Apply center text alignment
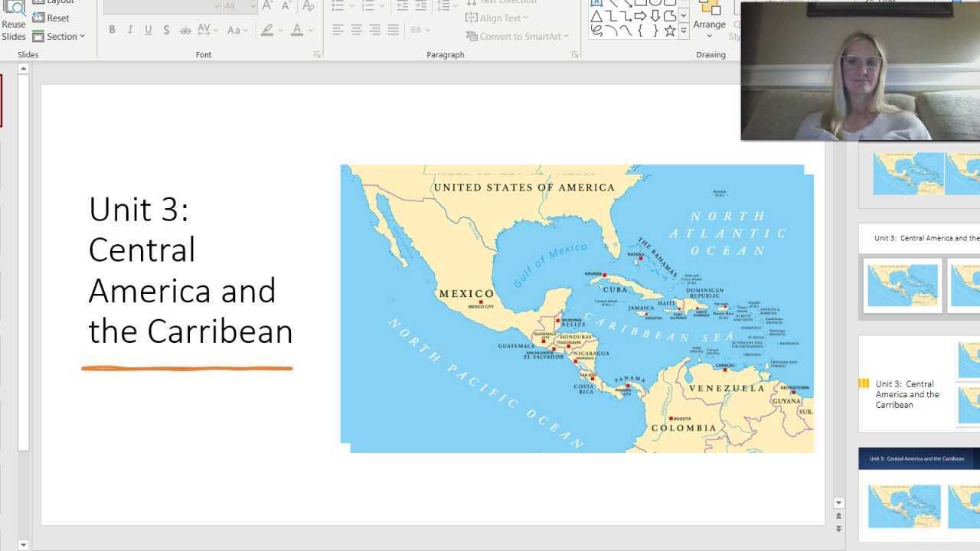This screenshot has height=551, width=980. pos(354,30)
